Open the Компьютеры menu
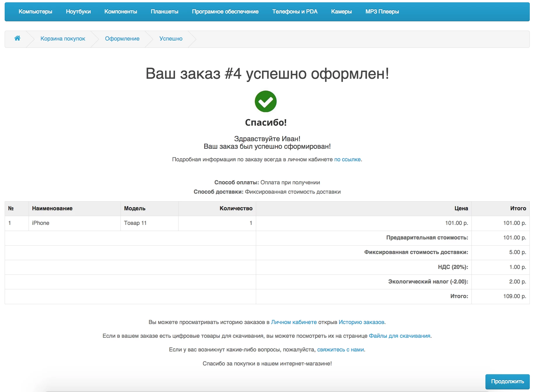 coord(35,12)
